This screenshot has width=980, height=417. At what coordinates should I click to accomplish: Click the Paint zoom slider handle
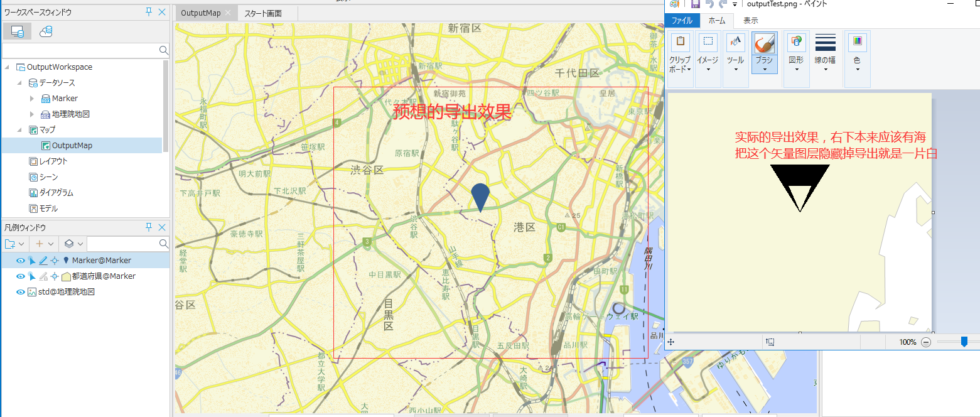point(964,342)
